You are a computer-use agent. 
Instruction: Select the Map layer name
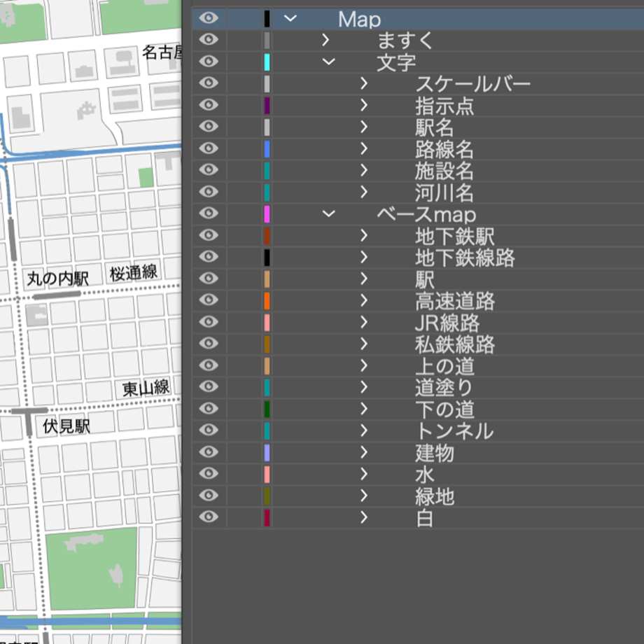point(359,20)
